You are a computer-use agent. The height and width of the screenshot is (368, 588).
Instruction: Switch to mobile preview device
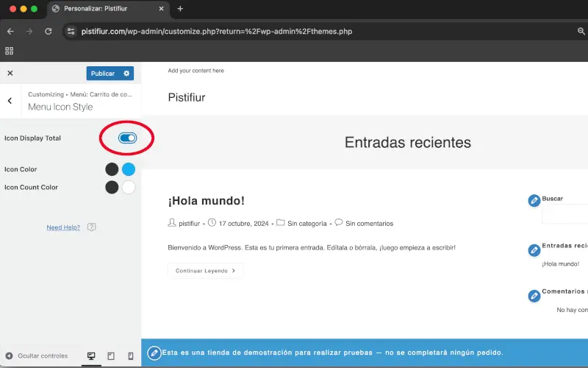pyautogui.click(x=131, y=355)
